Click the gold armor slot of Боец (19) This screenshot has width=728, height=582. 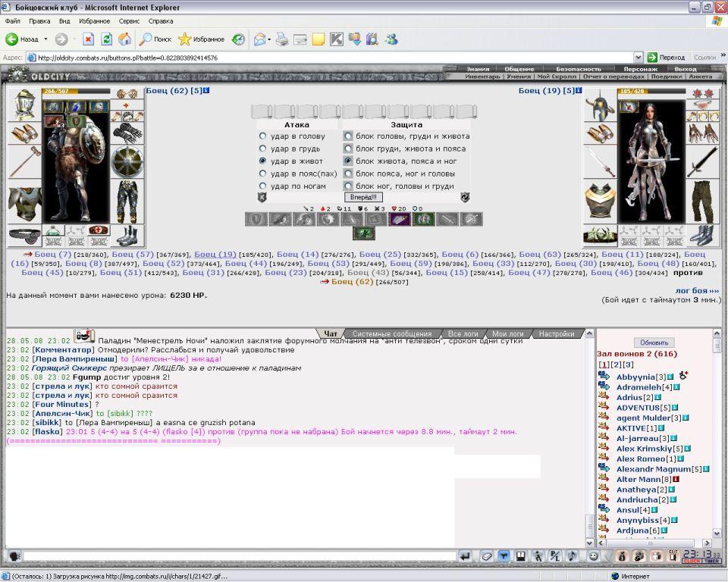[x=600, y=201]
